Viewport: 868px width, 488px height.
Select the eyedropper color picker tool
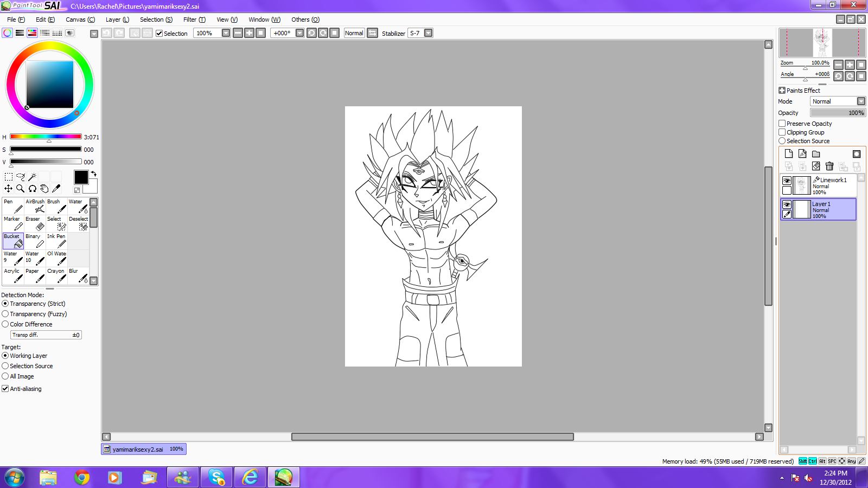56,189
